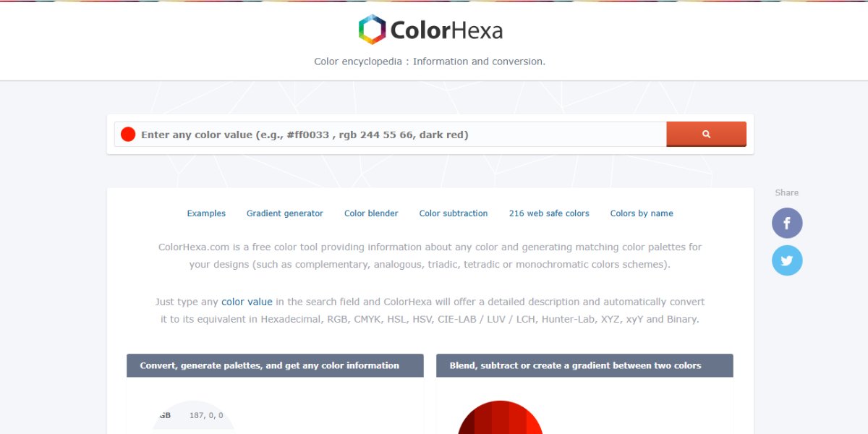Viewport: 868px width, 434px height.
Task: Browse Colors by name
Action: pos(642,213)
